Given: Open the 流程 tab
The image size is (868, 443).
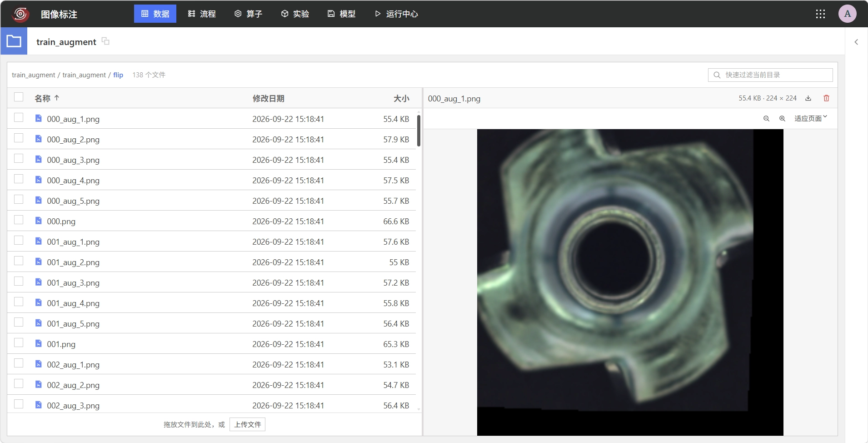Looking at the screenshot, I should click(x=202, y=14).
